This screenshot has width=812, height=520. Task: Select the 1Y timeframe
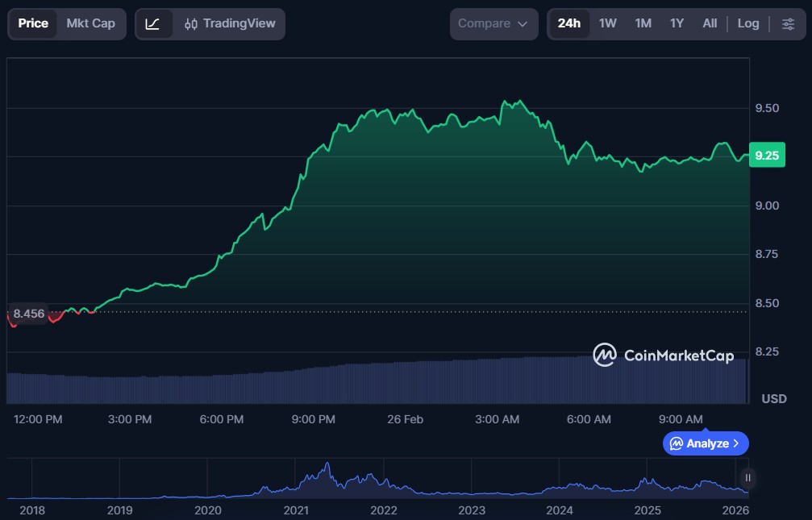[x=676, y=23]
